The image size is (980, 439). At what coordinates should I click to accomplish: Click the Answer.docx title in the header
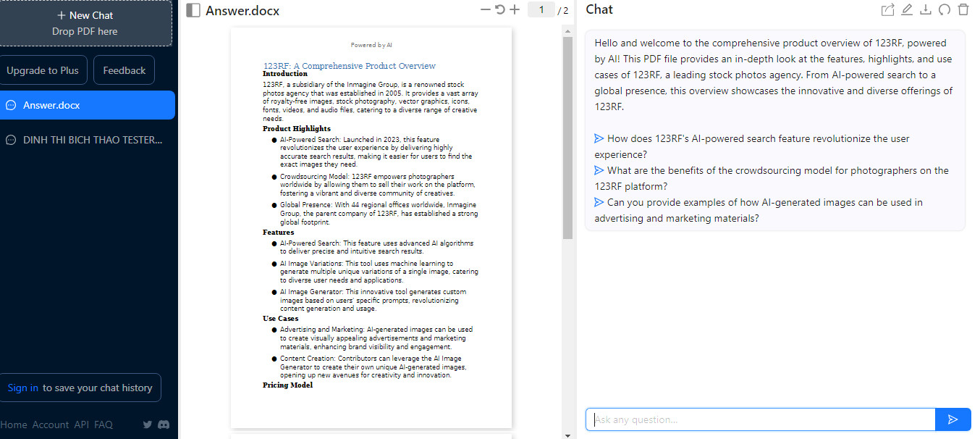pyautogui.click(x=242, y=10)
